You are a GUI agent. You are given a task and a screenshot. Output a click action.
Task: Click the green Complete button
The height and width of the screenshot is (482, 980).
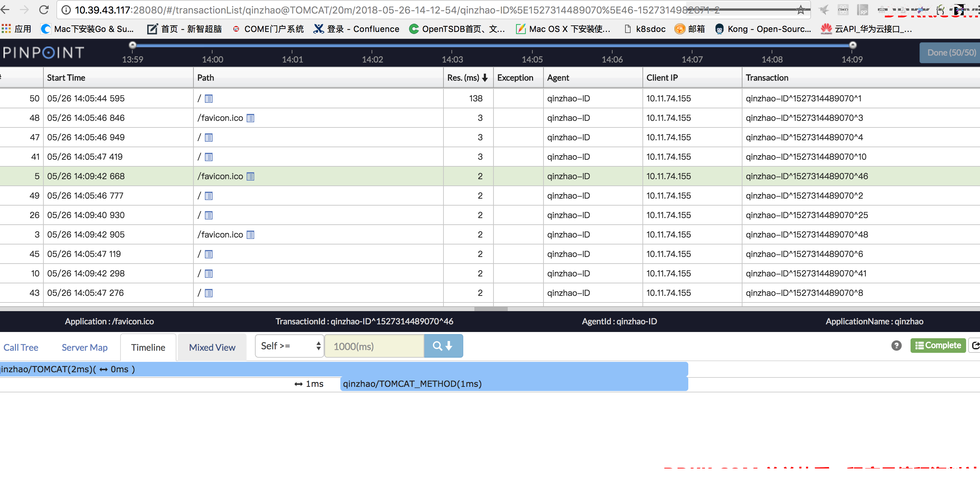(938, 346)
